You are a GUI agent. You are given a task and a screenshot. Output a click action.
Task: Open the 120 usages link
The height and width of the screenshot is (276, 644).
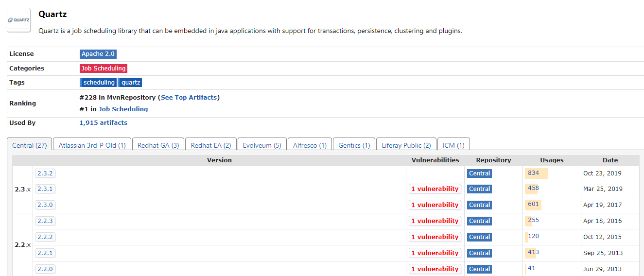tap(533, 236)
